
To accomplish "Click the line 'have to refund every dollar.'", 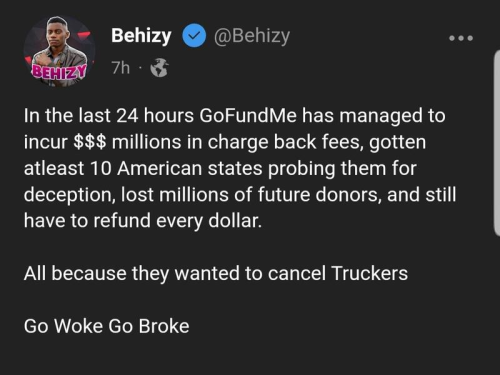I will point(143,221).
